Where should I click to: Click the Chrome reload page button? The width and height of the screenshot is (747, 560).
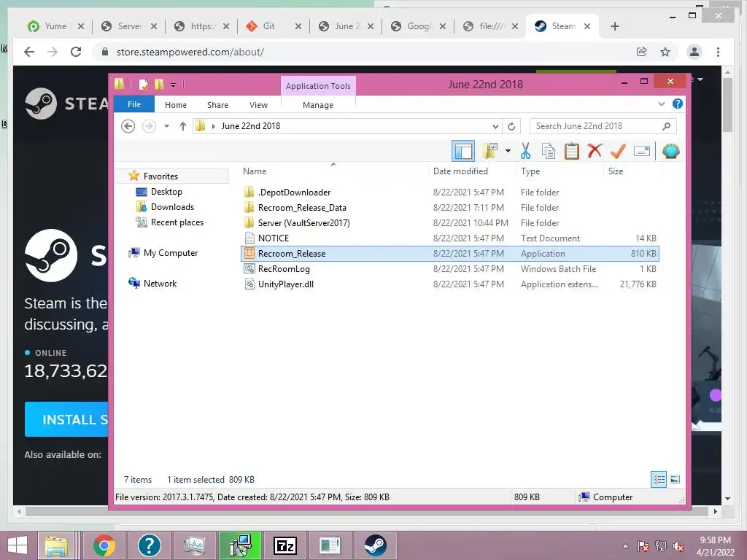point(76,52)
